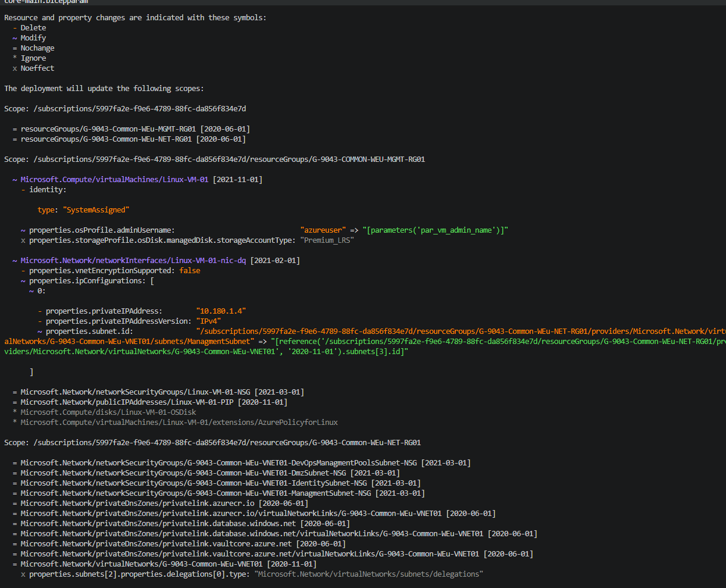The width and height of the screenshot is (726, 588).
Task: Click the "Resource and property changes" header line
Action: pyautogui.click(x=135, y=17)
